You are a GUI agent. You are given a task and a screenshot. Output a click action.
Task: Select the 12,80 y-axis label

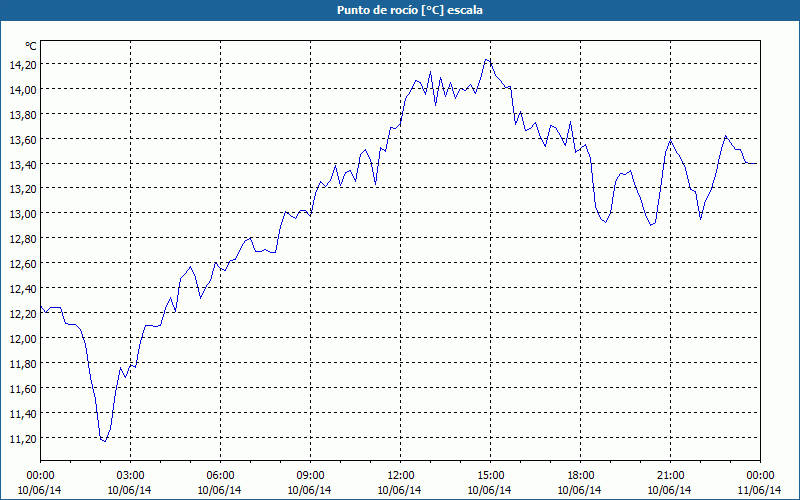[x=23, y=239]
